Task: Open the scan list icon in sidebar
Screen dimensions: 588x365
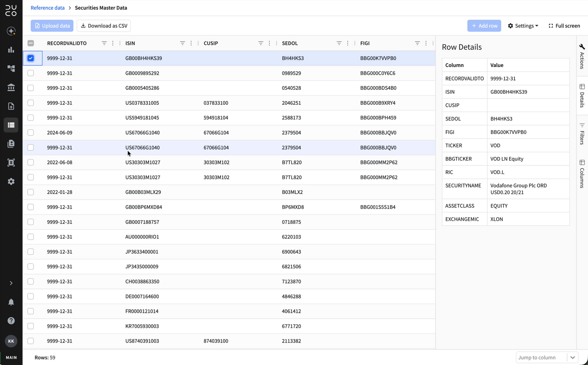Action: pos(11,162)
